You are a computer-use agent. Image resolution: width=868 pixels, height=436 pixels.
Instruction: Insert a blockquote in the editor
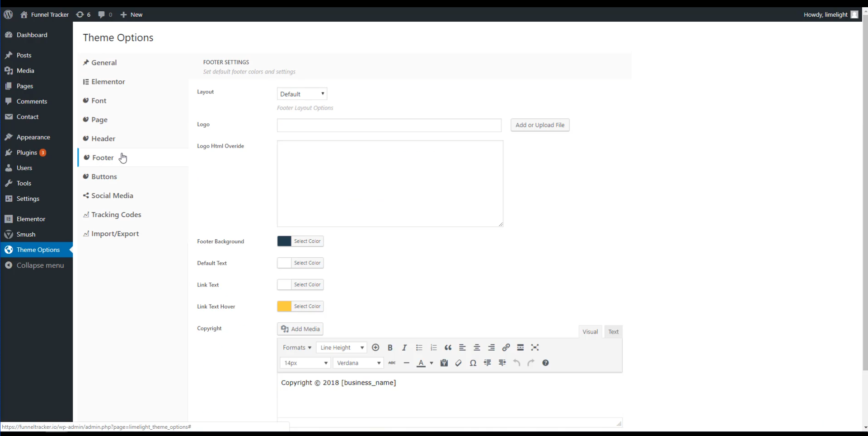(x=448, y=348)
